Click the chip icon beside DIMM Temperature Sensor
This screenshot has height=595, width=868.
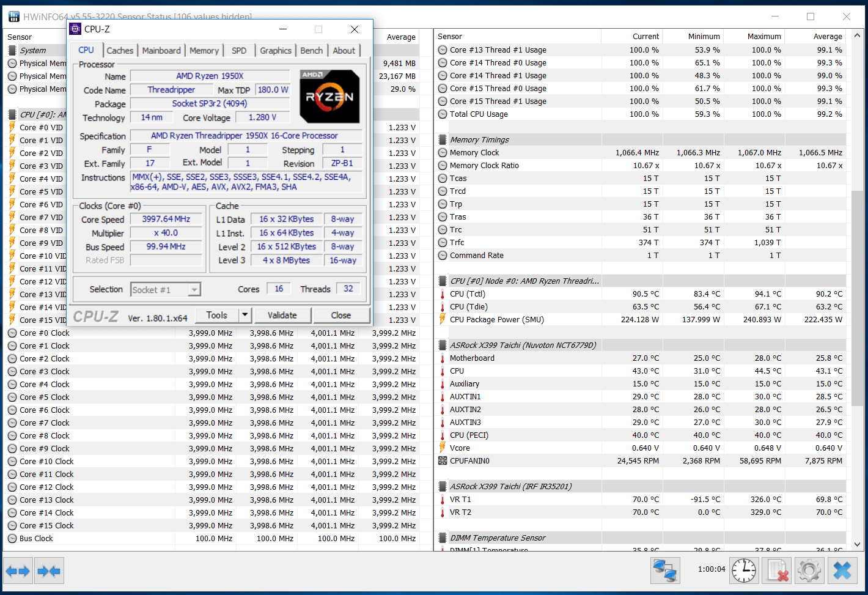click(443, 538)
